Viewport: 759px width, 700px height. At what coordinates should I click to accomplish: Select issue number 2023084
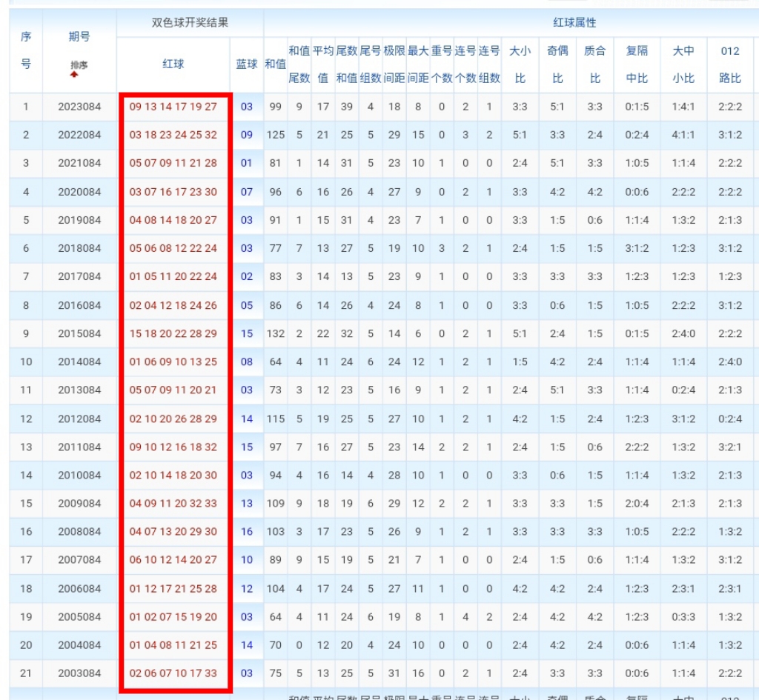[79, 107]
